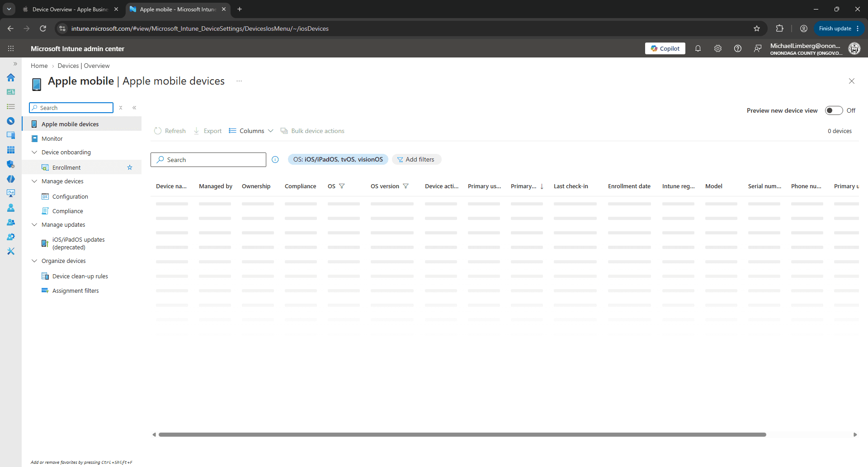Click the Refresh toolbar button

pyautogui.click(x=170, y=131)
